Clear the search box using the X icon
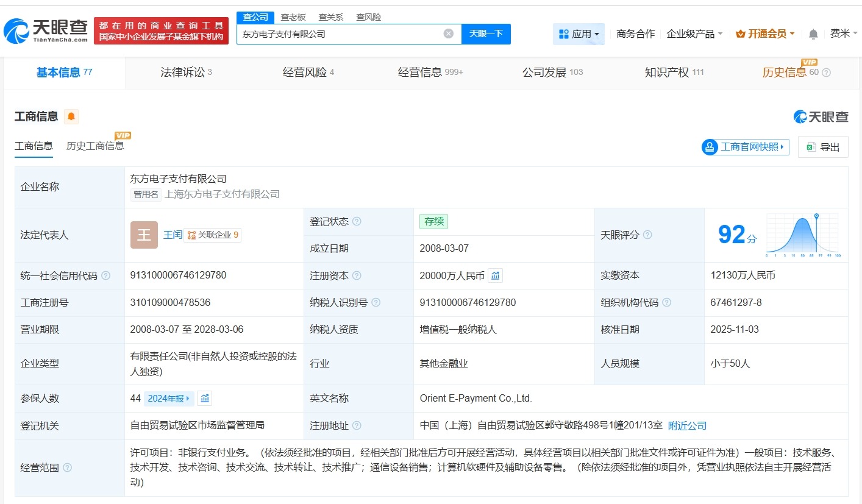The width and height of the screenshot is (862, 504). point(449,34)
